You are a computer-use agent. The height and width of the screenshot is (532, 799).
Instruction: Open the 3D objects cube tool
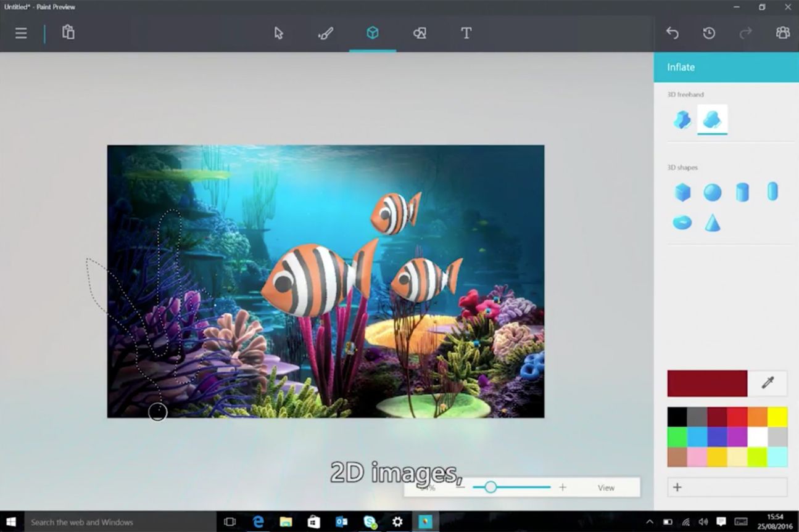(x=373, y=33)
